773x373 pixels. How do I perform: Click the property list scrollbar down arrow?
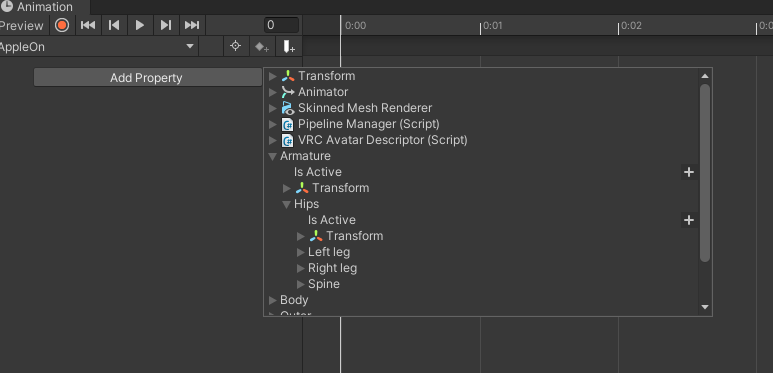click(705, 306)
